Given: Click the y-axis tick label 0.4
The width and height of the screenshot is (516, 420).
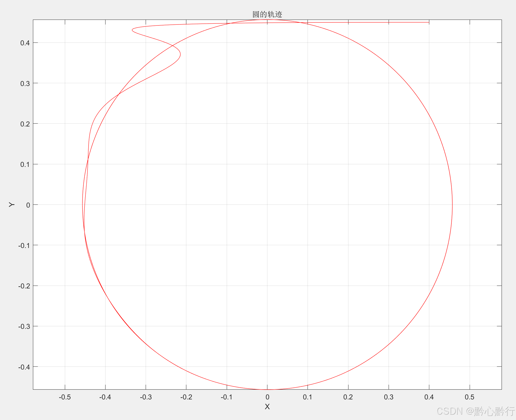Looking at the screenshot, I should click(25, 43).
